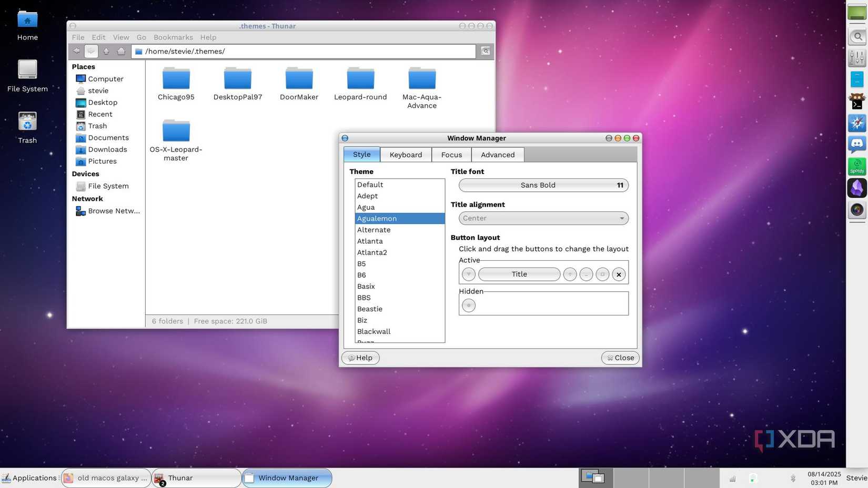Launch Spotify from the dock
This screenshot has width=868, height=488.
857,167
